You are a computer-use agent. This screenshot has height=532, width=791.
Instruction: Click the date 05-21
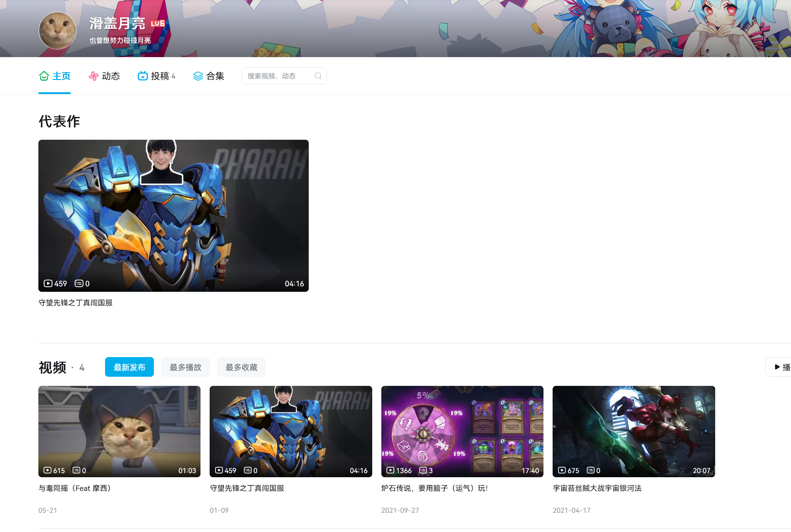tap(47, 511)
